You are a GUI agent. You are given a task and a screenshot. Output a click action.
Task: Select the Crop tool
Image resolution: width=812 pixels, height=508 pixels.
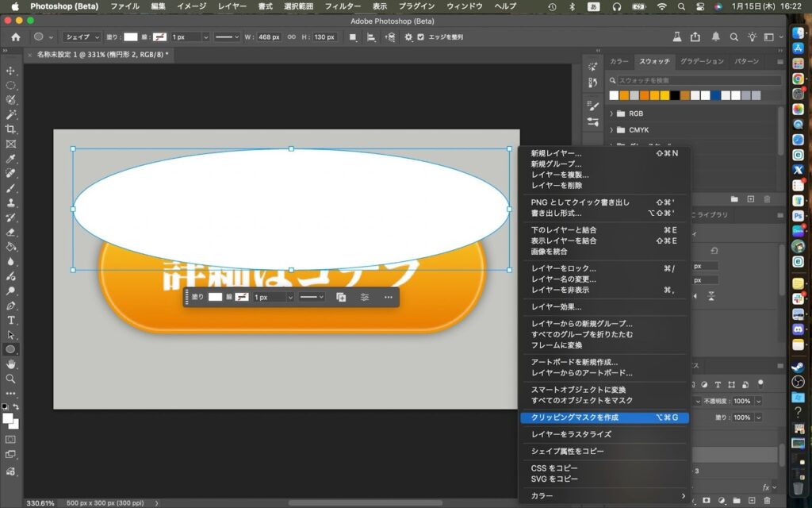[x=11, y=129]
